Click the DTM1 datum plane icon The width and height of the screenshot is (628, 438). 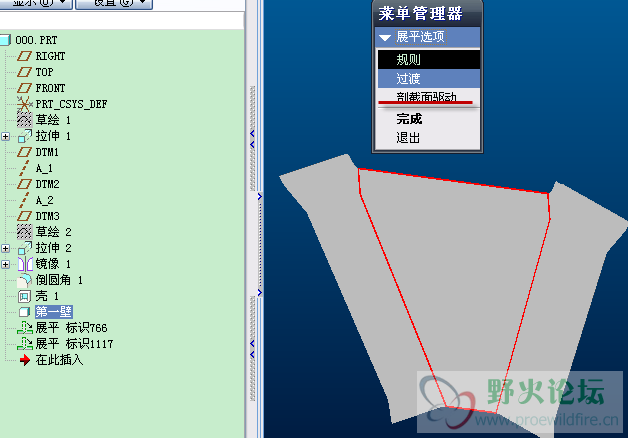24,152
